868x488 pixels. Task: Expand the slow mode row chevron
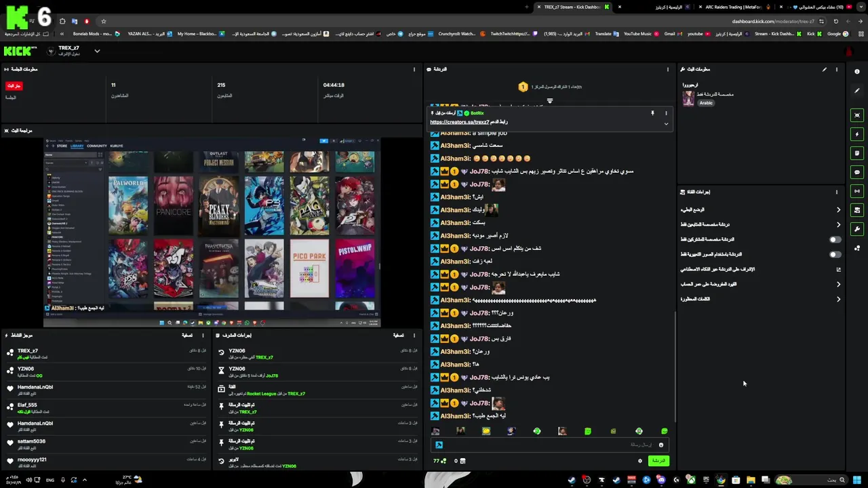tap(839, 210)
